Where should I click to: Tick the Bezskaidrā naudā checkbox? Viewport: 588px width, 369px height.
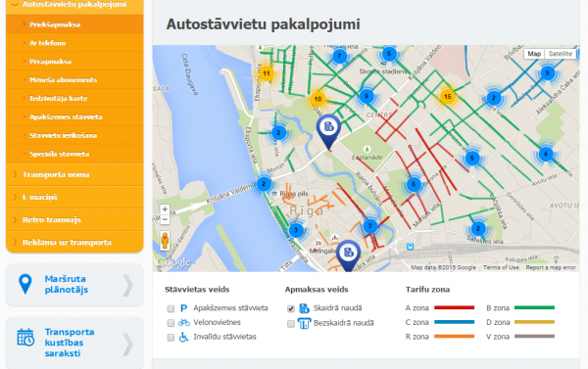[x=291, y=324]
